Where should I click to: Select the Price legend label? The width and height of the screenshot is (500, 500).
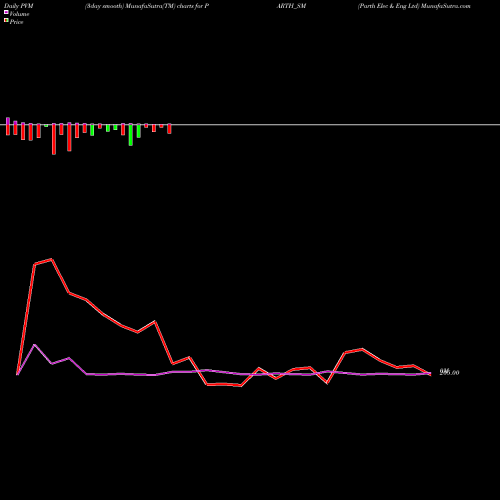point(16,22)
